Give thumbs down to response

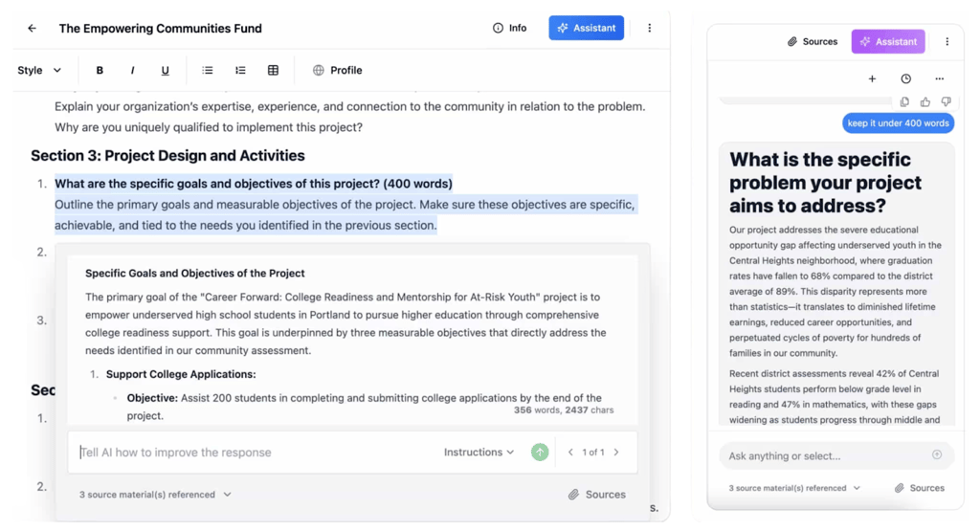[x=947, y=101]
